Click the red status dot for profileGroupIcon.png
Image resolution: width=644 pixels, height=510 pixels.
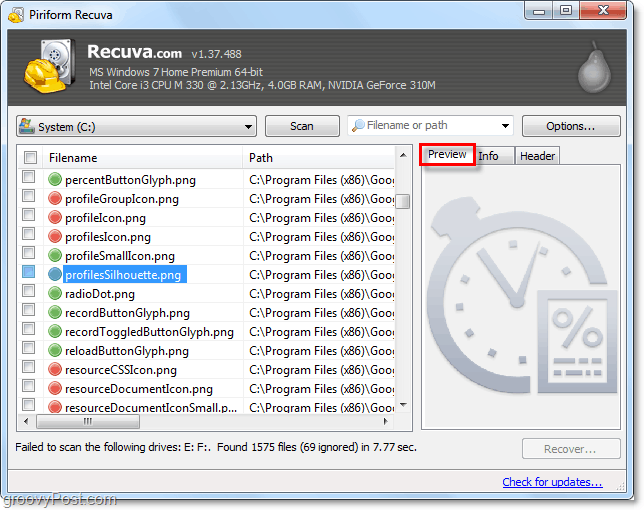pos(55,198)
